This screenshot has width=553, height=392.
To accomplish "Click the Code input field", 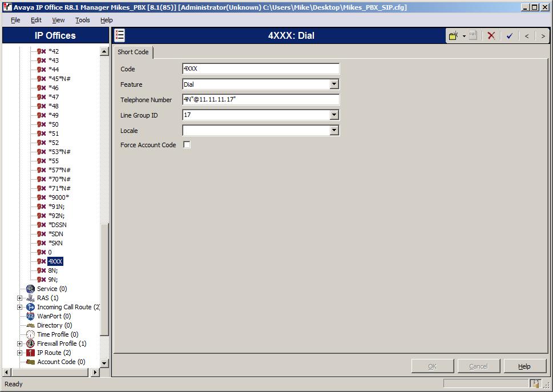I will [261, 68].
